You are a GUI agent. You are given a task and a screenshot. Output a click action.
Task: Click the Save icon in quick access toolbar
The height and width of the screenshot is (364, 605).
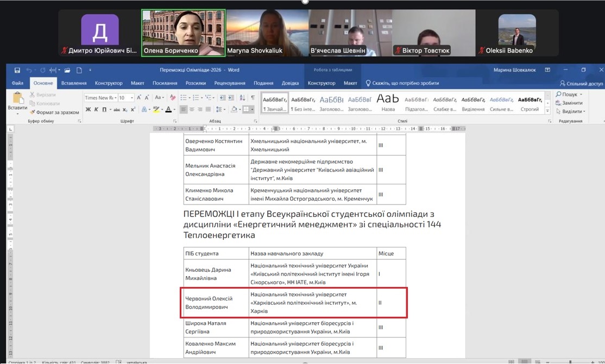17,70
